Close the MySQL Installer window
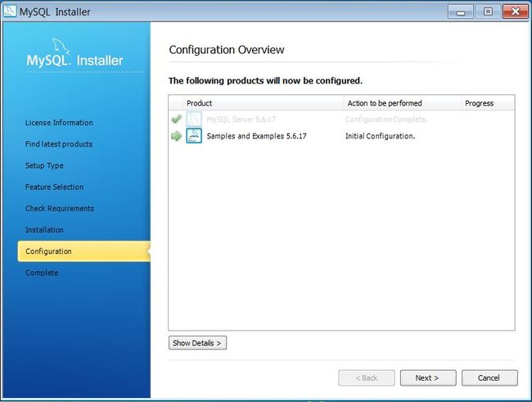The height and width of the screenshot is (402, 532). pos(516,12)
